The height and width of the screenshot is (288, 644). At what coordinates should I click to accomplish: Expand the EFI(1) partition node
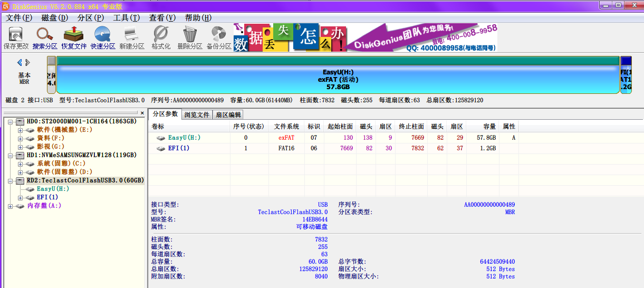pos(21,198)
